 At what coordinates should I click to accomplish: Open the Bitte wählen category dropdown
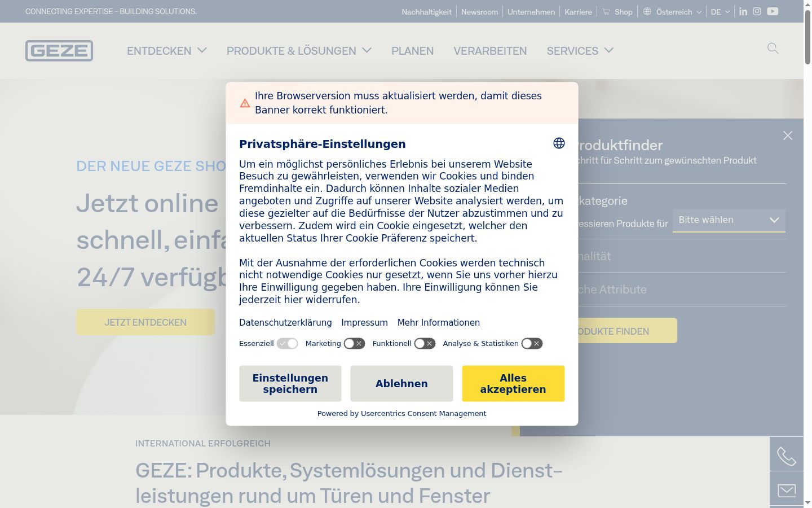[x=729, y=220]
